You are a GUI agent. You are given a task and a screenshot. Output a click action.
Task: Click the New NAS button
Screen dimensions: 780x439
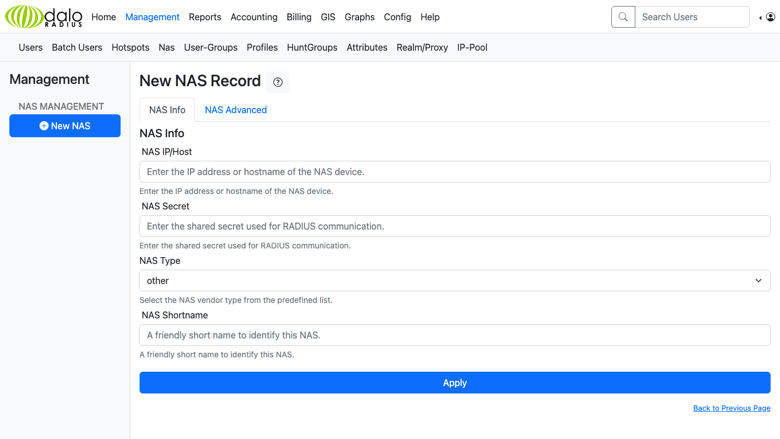(65, 126)
